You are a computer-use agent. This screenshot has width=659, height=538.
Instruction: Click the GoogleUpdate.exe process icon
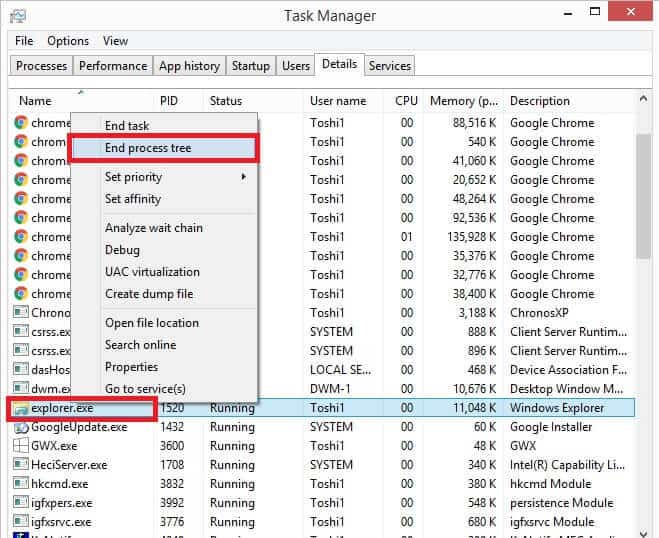(x=21, y=427)
